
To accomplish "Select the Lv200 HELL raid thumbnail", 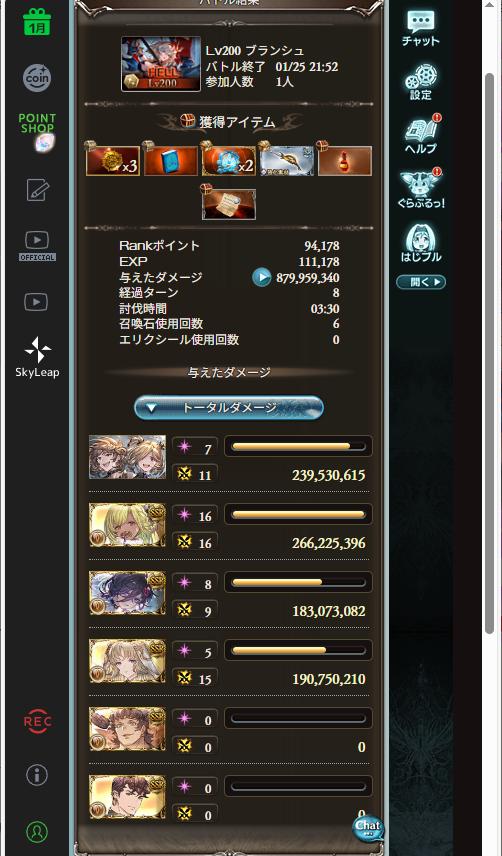I will [161, 64].
